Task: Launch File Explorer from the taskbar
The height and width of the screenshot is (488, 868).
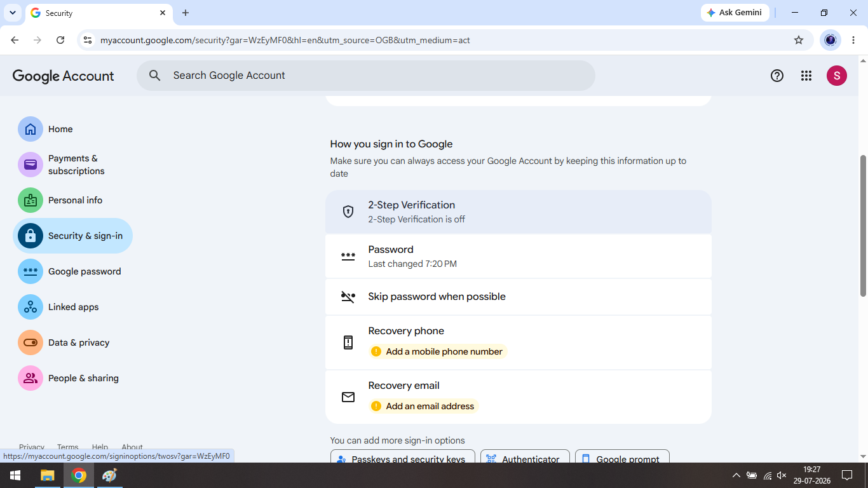Action: pos(48,475)
